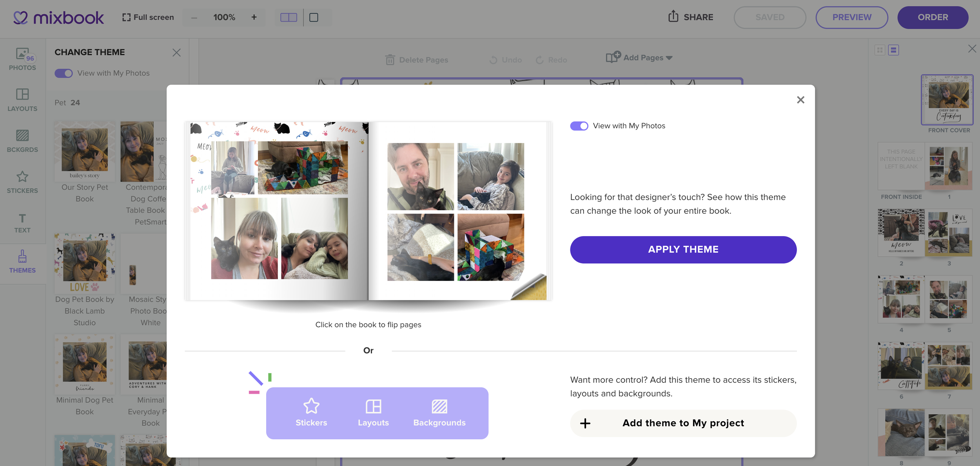Click the Apply Theme button
The image size is (980, 466).
pos(683,249)
